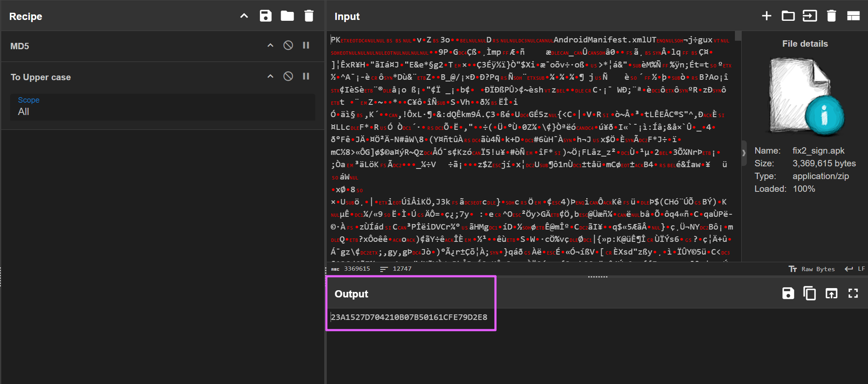The width and height of the screenshot is (868, 384).
Task: Click the MD5 operation title
Action: tap(19, 46)
